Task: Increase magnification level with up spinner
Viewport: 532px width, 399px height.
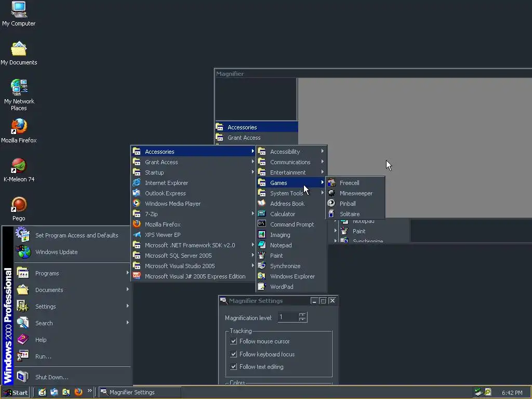Action: [x=302, y=314]
